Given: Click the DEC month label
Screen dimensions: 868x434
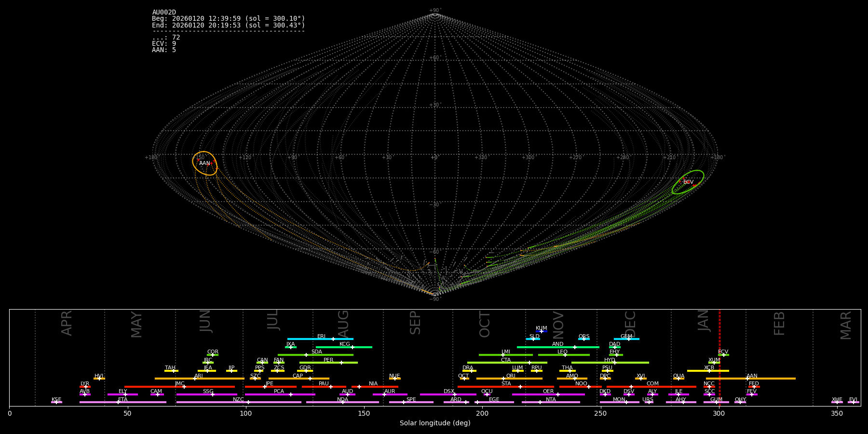Looking at the screenshot, I should point(630,324).
